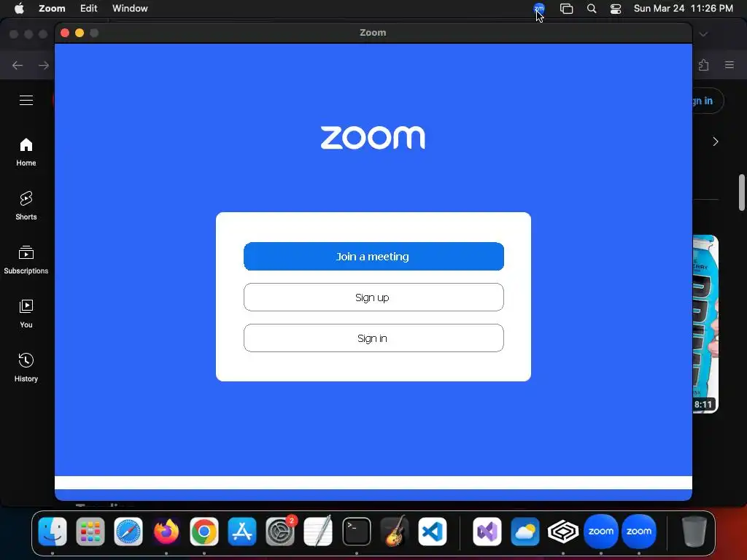747x560 pixels.
Task: Open Weather app from the Dock
Action: click(x=525, y=532)
